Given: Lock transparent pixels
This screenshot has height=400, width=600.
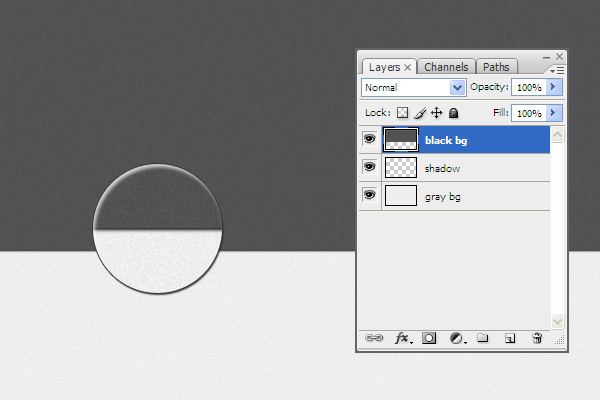Looking at the screenshot, I should (402, 113).
